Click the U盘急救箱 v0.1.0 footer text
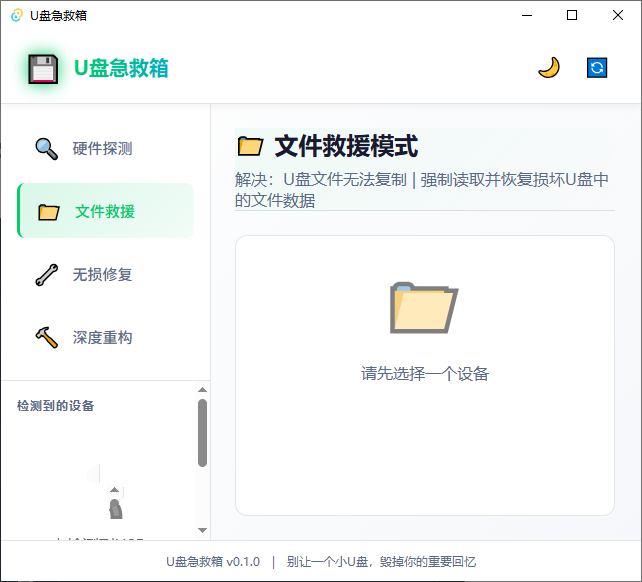 pos(213,562)
